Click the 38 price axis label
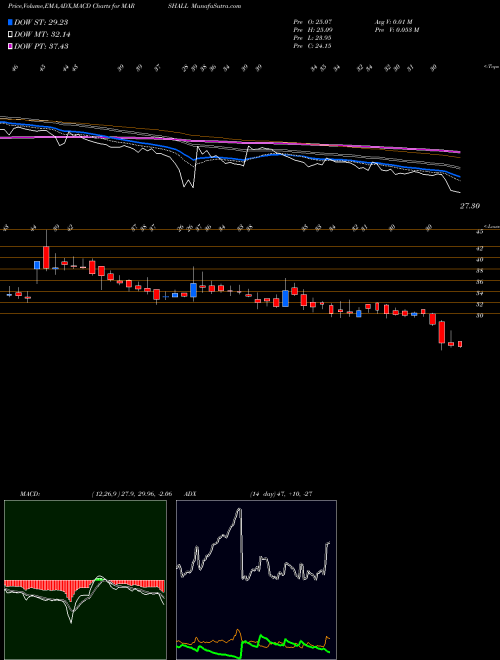 [479, 271]
